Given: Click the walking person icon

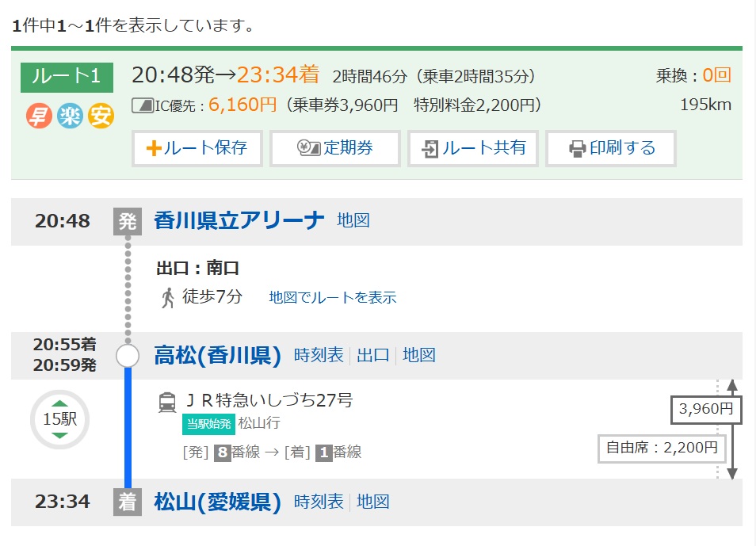Looking at the screenshot, I should (167, 298).
